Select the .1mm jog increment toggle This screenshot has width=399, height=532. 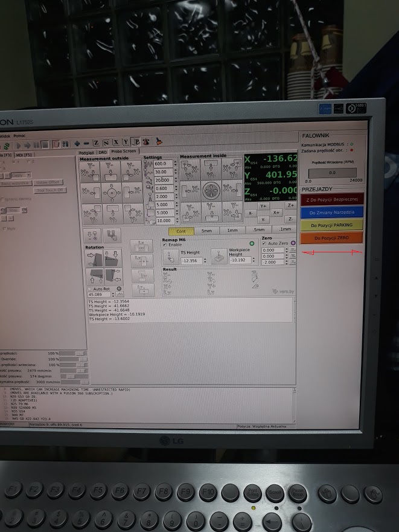[x=285, y=229]
